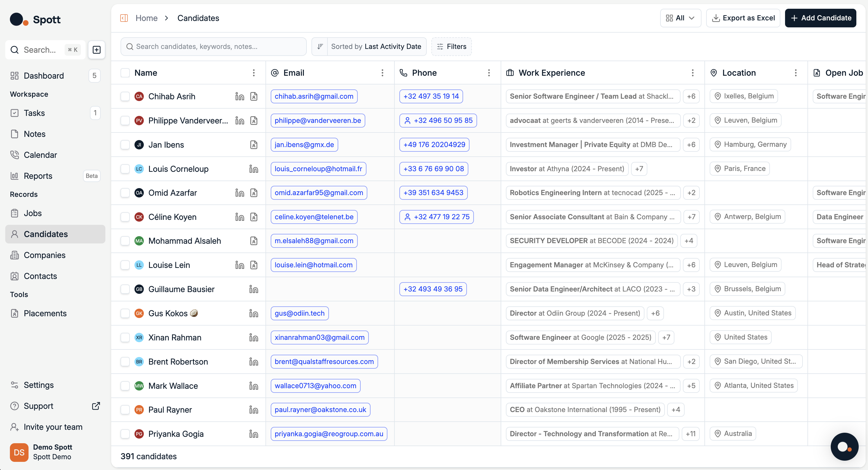Click the jan.ibens@gmx.de email link
Viewport: 868px width, 470px height.
tap(304, 145)
